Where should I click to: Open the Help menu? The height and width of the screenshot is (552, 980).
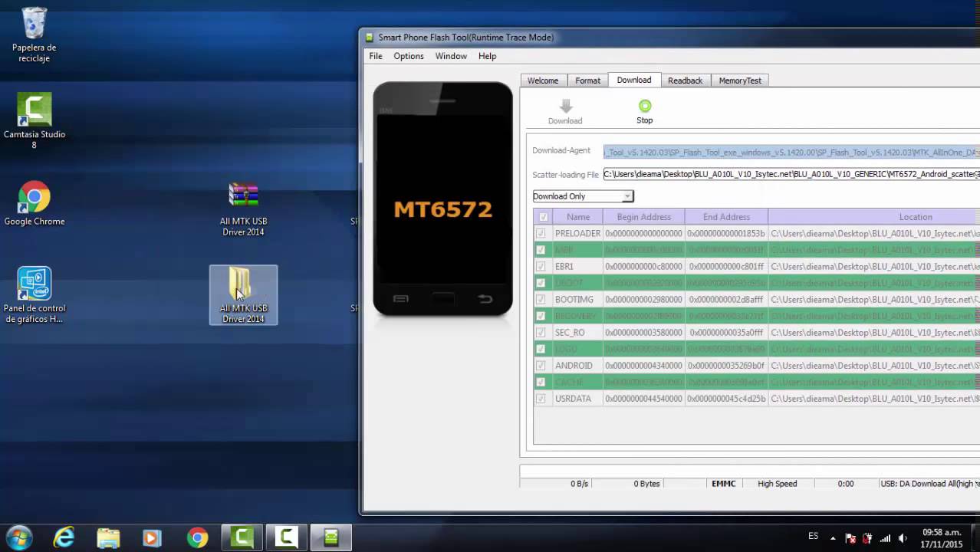tap(487, 56)
